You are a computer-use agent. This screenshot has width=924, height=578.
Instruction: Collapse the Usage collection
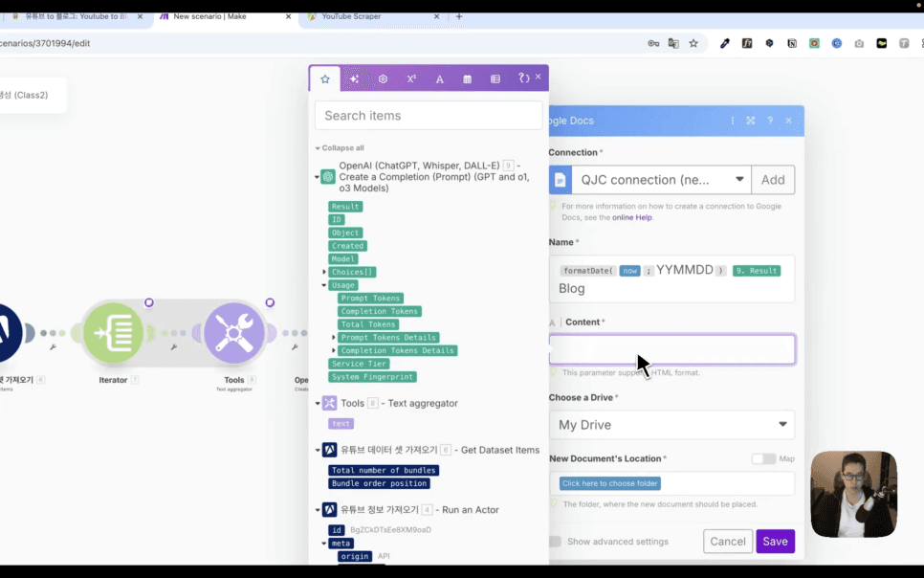[324, 285]
